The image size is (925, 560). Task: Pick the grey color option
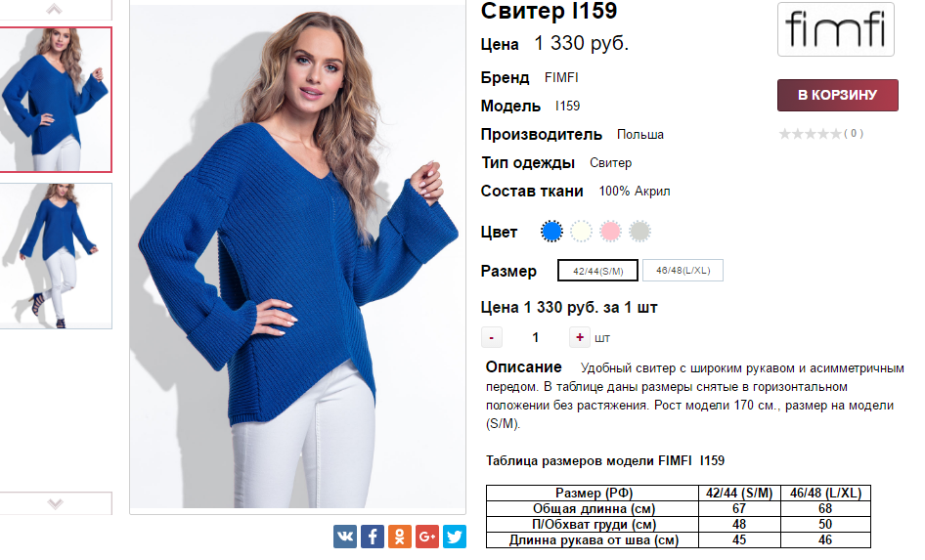[x=640, y=231]
